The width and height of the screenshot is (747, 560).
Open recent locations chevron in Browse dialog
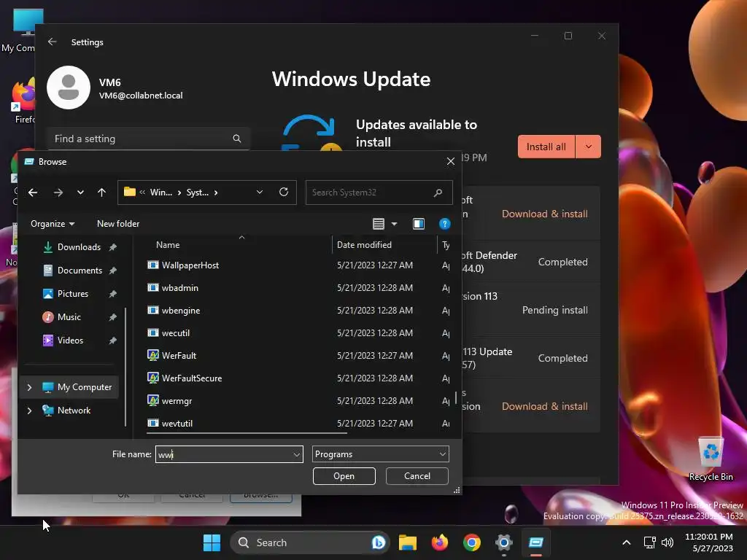pyautogui.click(x=80, y=192)
